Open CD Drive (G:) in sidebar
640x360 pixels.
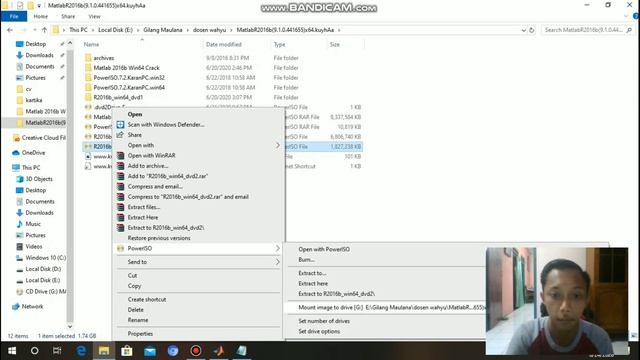click(x=41, y=291)
